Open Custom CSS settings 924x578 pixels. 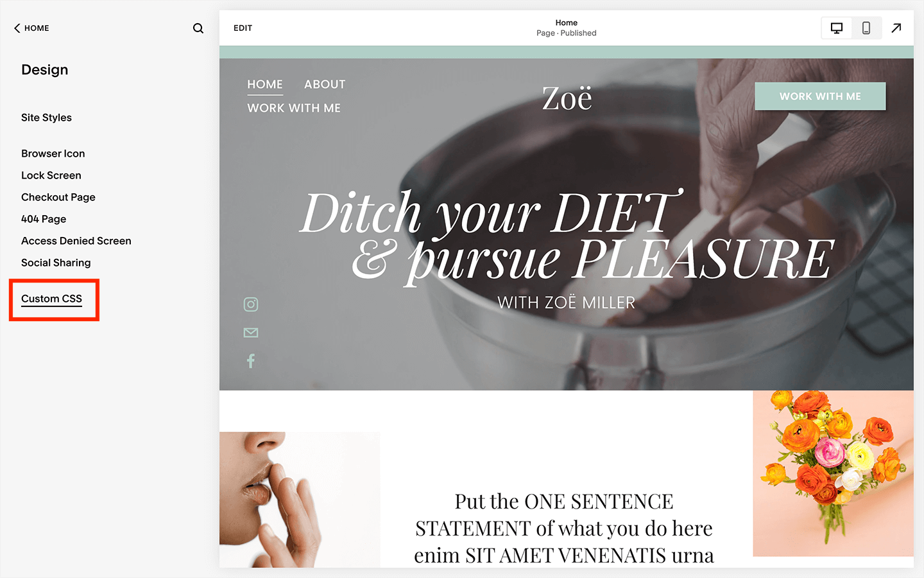pyautogui.click(x=51, y=299)
